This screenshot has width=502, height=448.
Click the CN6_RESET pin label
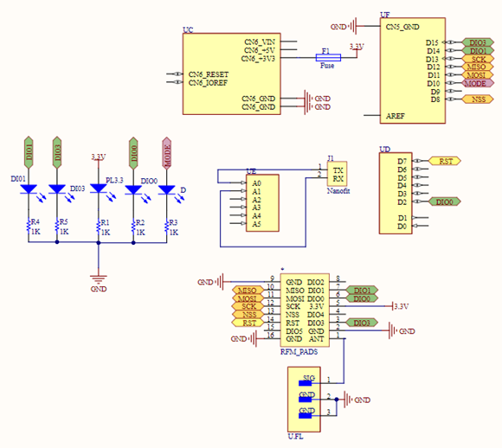click(x=209, y=74)
